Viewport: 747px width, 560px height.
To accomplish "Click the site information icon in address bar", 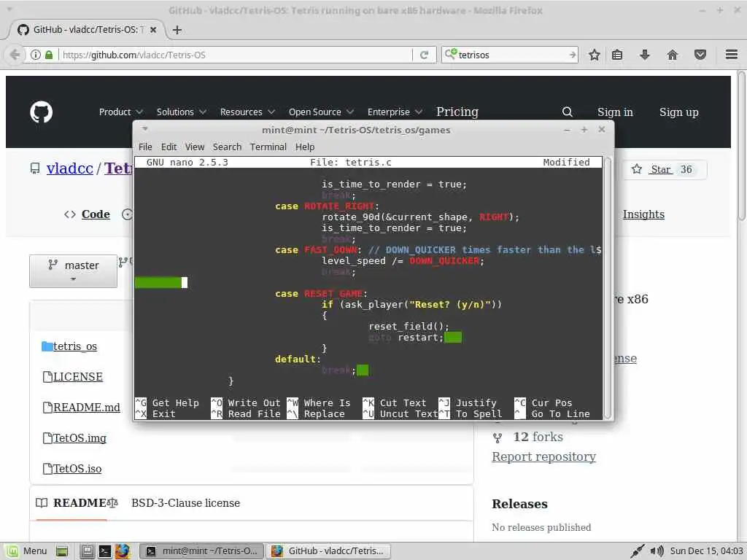I will coord(35,55).
